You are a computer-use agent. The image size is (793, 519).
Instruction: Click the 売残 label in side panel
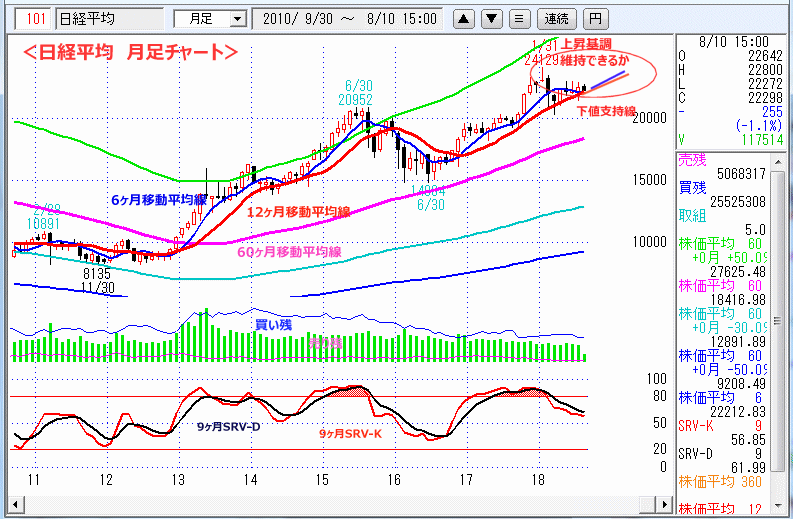pos(692,160)
